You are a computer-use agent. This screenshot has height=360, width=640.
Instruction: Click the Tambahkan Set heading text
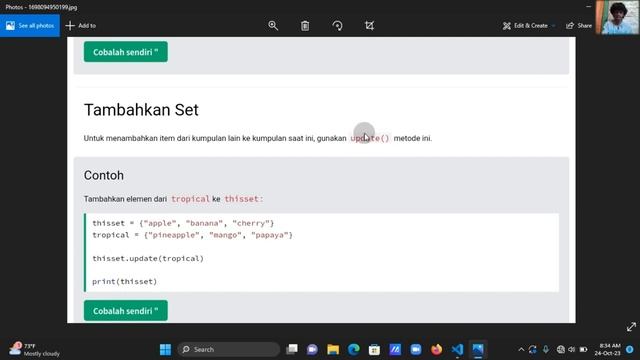[x=141, y=110]
